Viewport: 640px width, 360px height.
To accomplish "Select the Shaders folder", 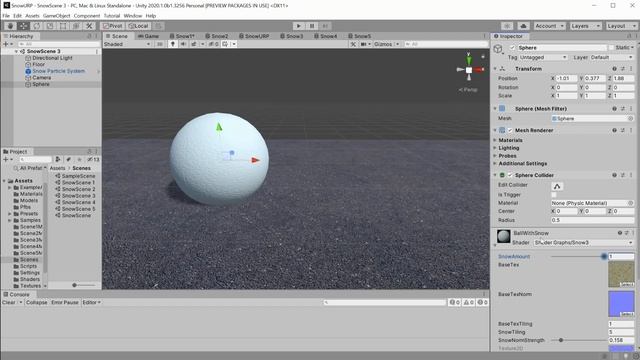I will click(x=30, y=279).
